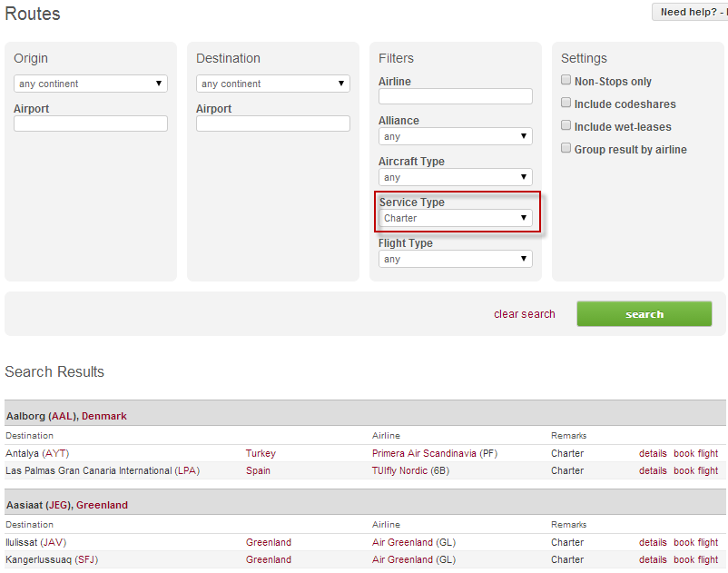This screenshot has width=728, height=573.
Task: Open Service Type dropdown showing Charter
Action: point(455,218)
